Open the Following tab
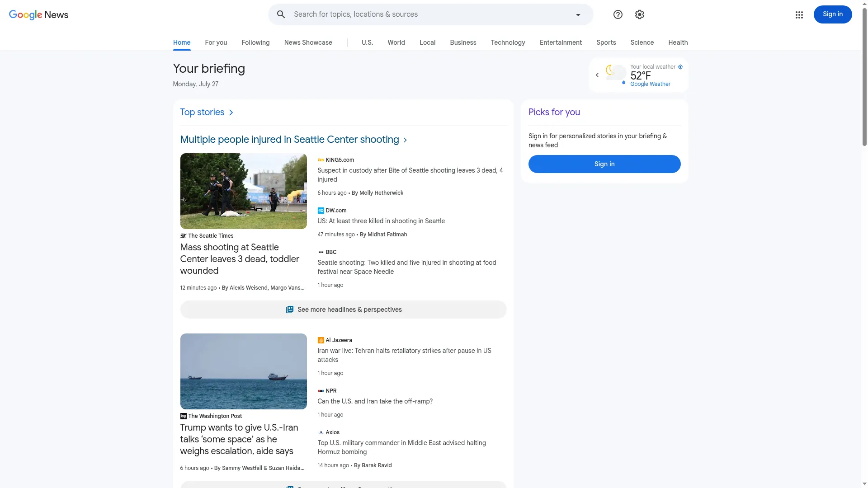The image size is (868, 488). (255, 42)
